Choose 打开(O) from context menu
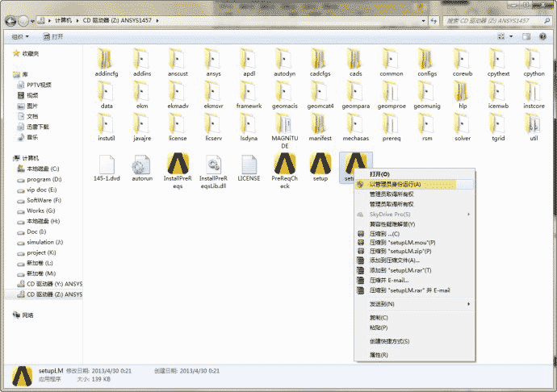Image resolution: width=557 pixels, height=392 pixels. 415,174
